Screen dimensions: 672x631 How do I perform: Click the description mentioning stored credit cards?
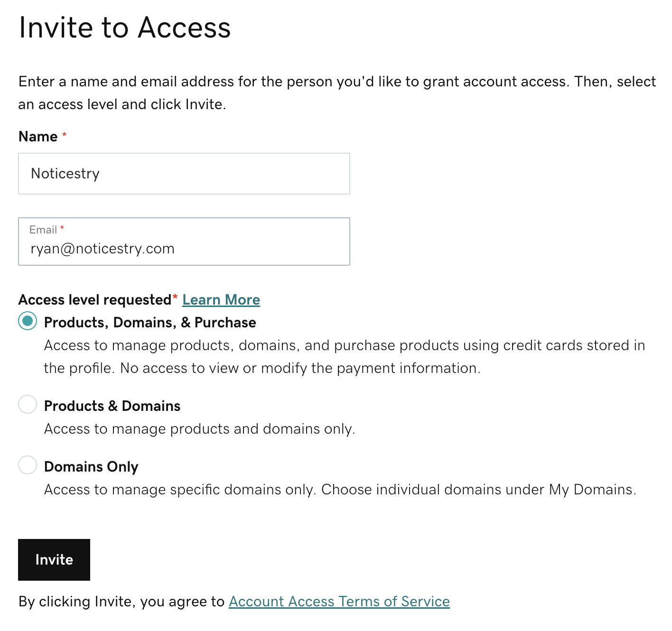point(344,357)
